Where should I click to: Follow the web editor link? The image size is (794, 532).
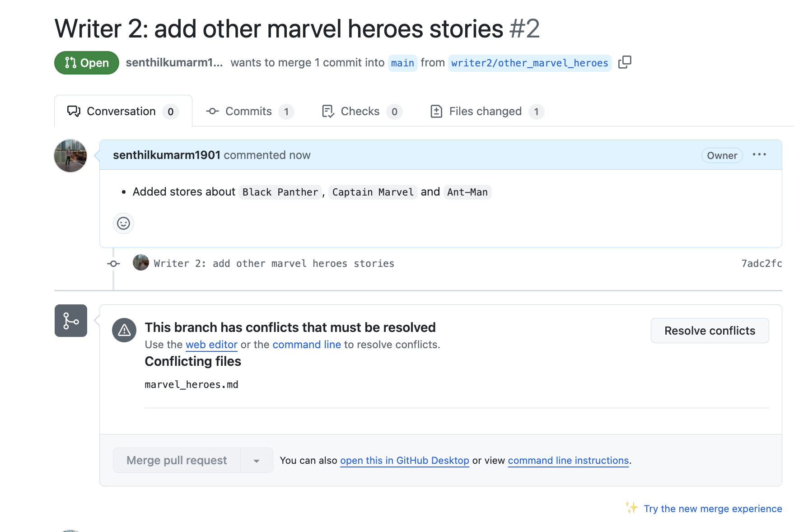pyautogui.click(x=211, y=345)
